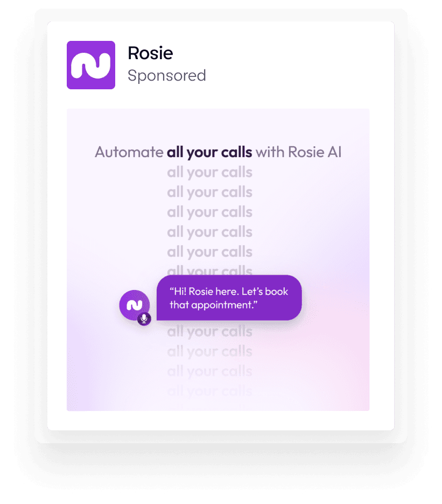Click the word "Automate" in the headline
This screenshot has width=442, height=504.
[x=129, y=152]
